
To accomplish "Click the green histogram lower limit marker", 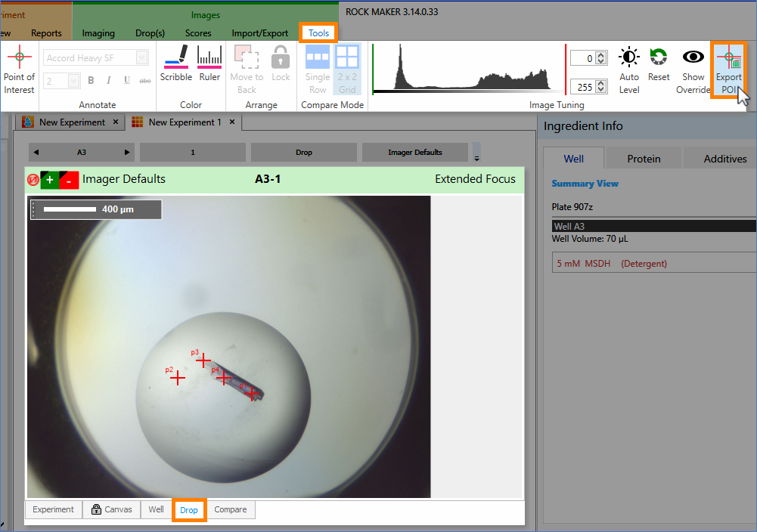I will coord(373,69).
